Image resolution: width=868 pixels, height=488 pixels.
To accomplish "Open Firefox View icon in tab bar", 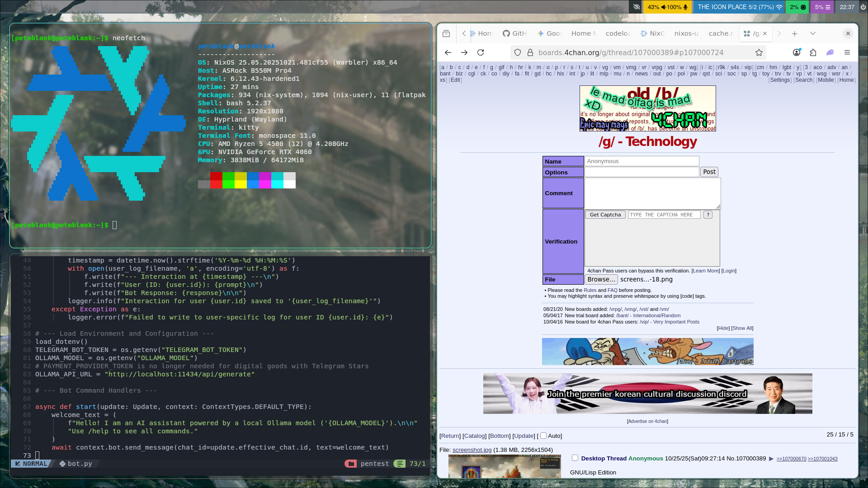I will pos(446,33).
